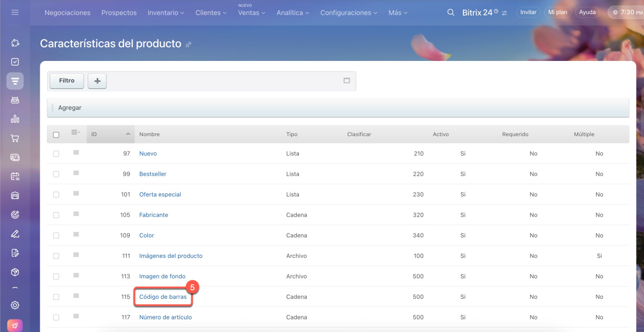This screenshot has height=332, width=644.
Task: Go to the Negociaciones menu item
Action: (x=67, y=13)
